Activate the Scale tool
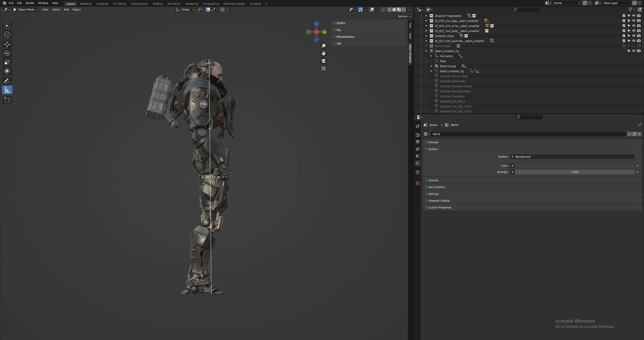The width and height of the screenshot is (644, 340). [x=7, y=62]
